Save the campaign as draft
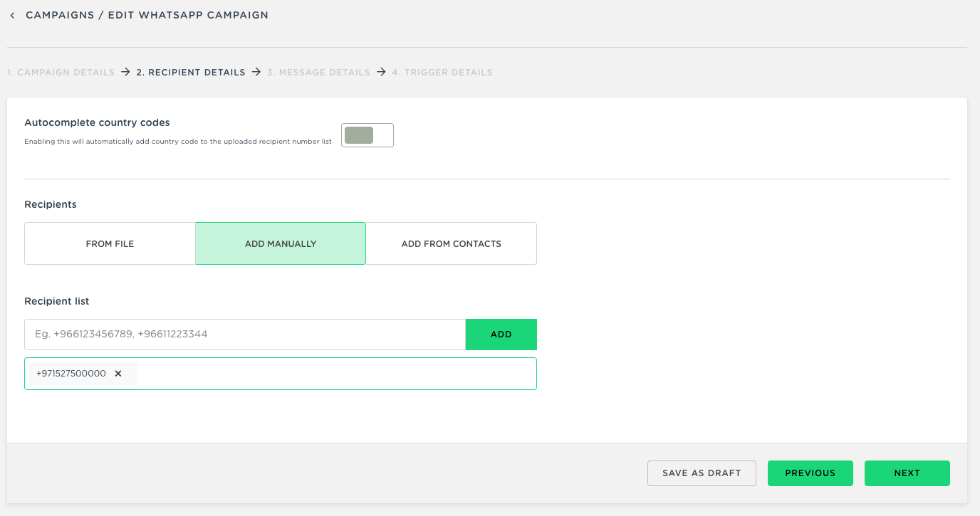980x516 pixels. (x=702, y=473)
